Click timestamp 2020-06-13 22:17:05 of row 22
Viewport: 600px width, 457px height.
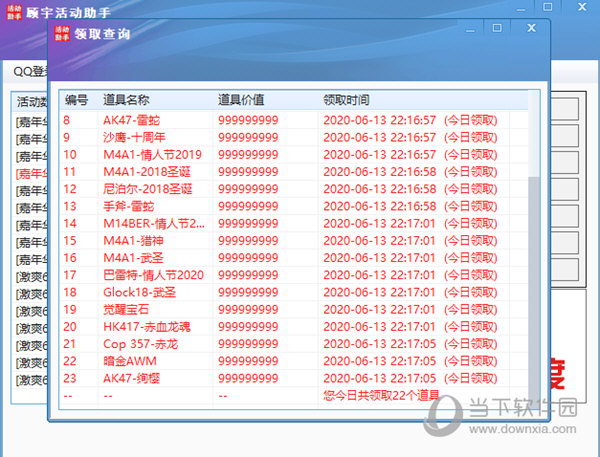[x=380, y=361]
